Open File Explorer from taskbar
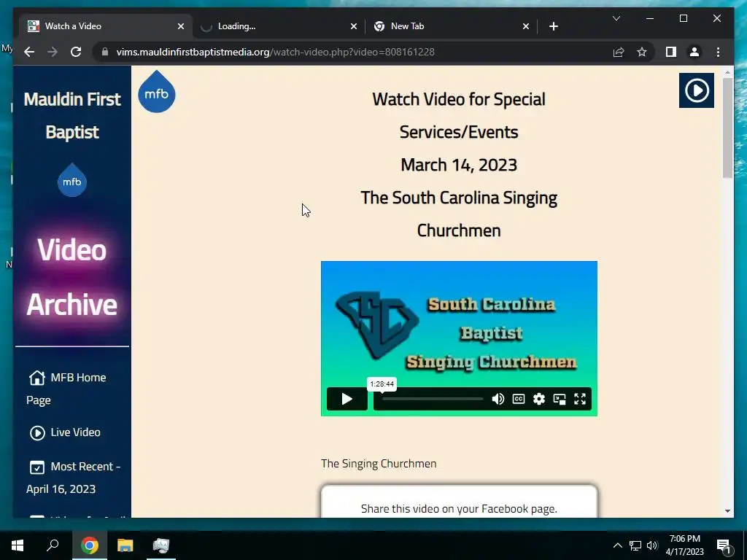This screenshot has height=560, width=747. 125,545
